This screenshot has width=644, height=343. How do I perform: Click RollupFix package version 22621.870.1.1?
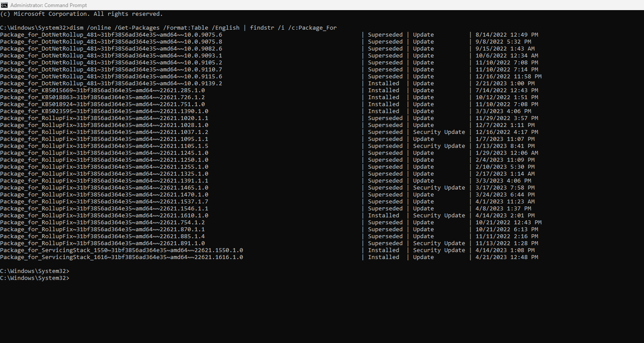click(103, 230)
